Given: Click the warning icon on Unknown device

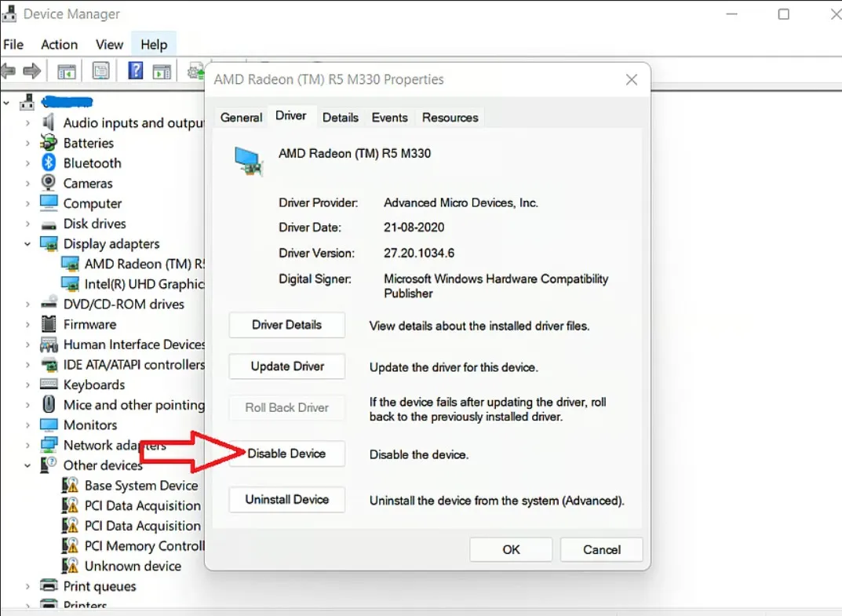Looking at the screenshot, I should (71, 566).
